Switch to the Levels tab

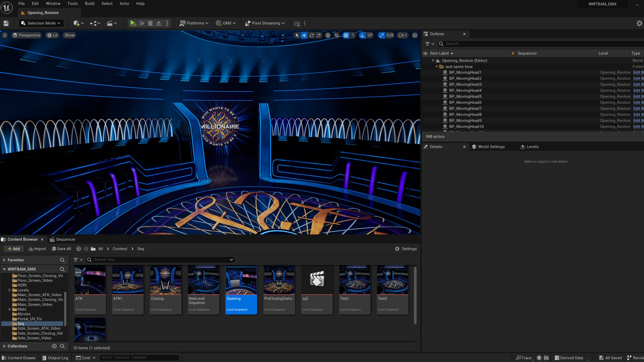point(530,147)
